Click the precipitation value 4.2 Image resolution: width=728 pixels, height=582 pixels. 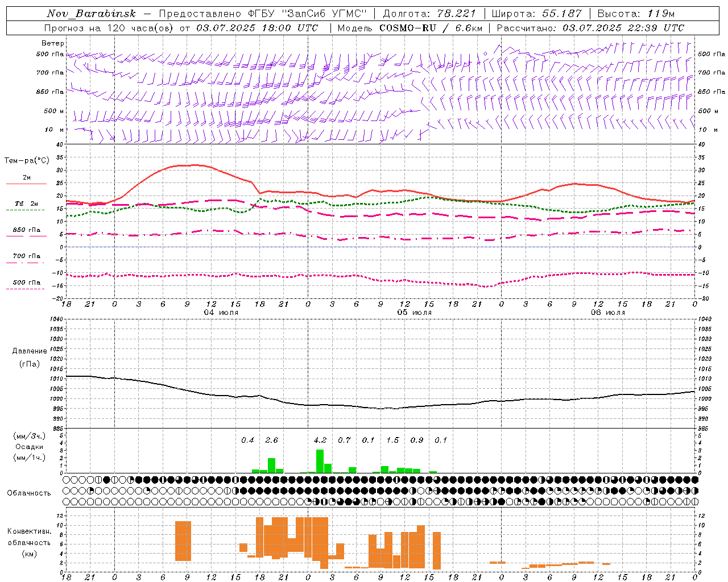[x=320, y=440]
